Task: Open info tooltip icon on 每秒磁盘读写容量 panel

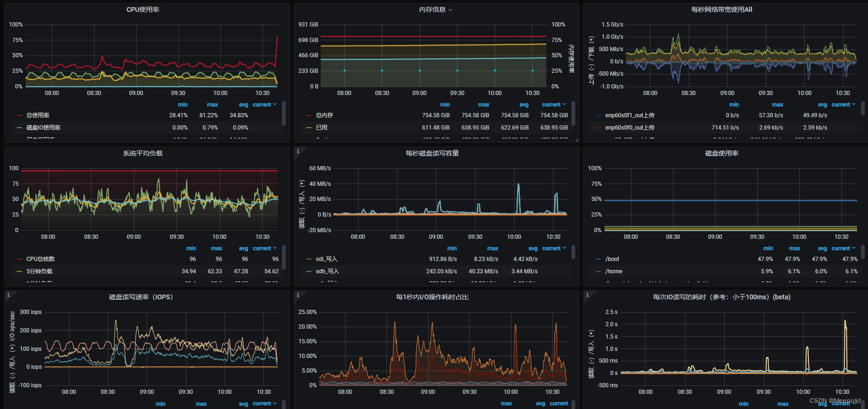Action: (298, 151)
